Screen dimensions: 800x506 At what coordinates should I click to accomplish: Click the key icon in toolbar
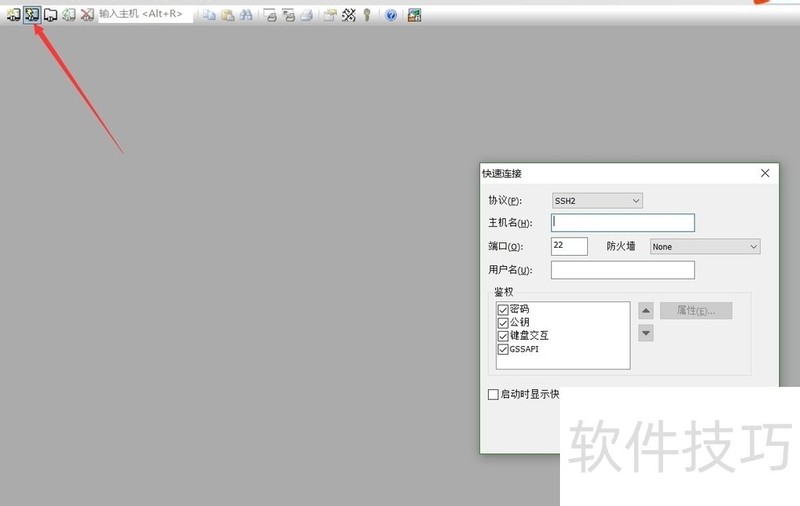(367, 15)
